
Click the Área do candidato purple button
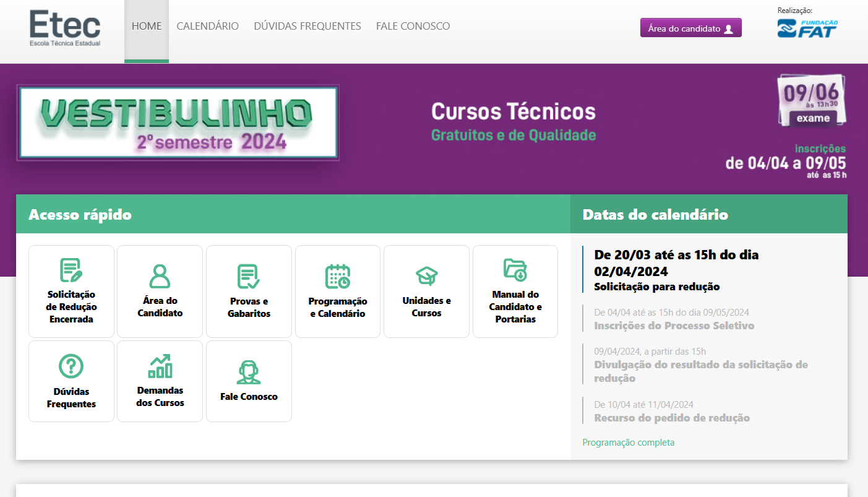tap(690, 28)
